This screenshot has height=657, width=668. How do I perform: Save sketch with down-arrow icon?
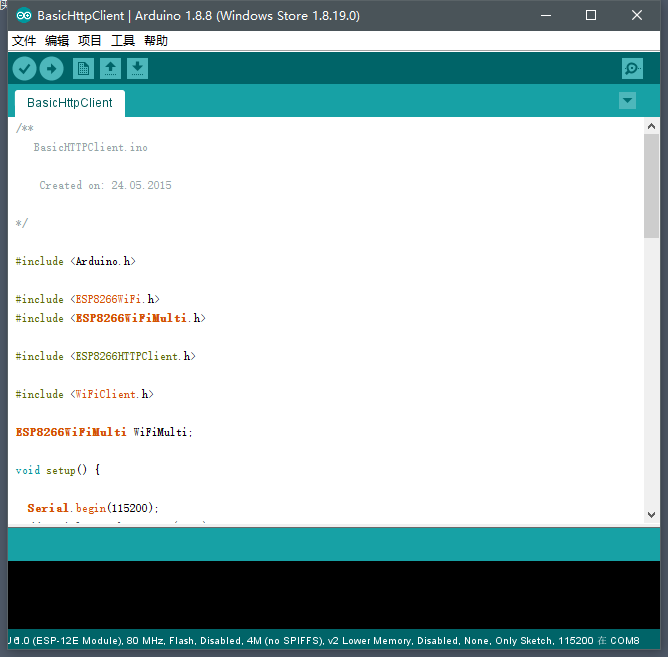point(137,69)
